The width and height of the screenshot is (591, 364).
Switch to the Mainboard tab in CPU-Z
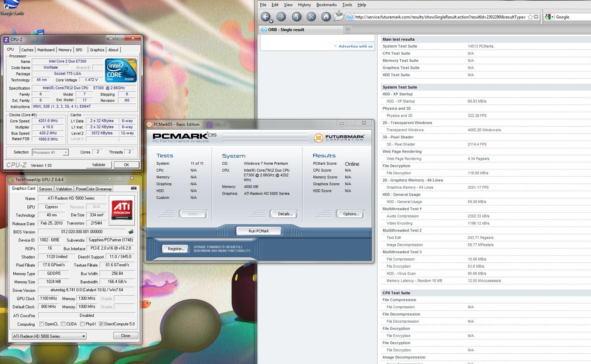pyautogui.click(x=46, y=50)
